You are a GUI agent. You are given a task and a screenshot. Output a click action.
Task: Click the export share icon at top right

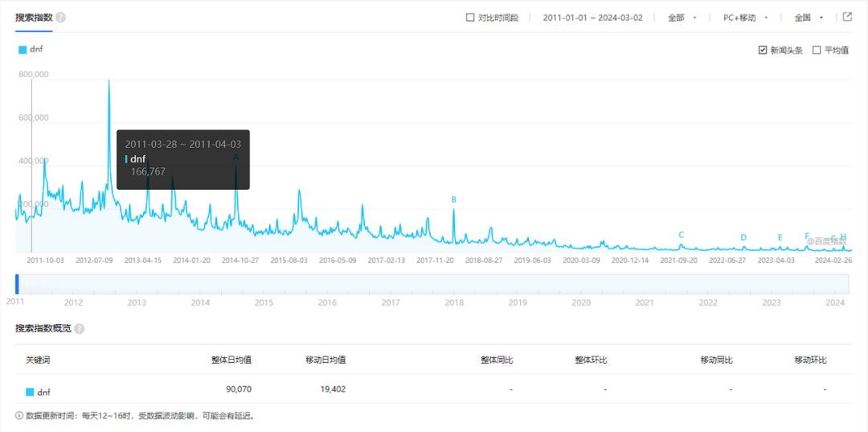pos(847,17)
